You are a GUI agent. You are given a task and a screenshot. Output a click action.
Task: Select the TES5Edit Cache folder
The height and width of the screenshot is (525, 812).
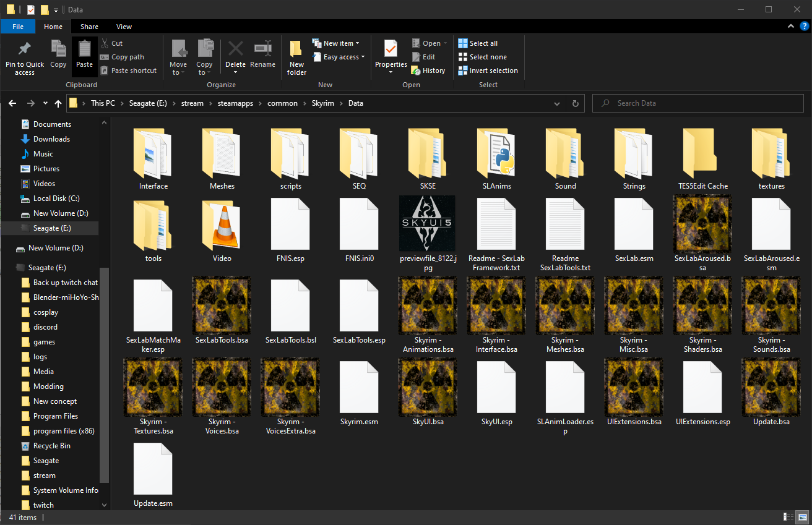tap(703, 158)
